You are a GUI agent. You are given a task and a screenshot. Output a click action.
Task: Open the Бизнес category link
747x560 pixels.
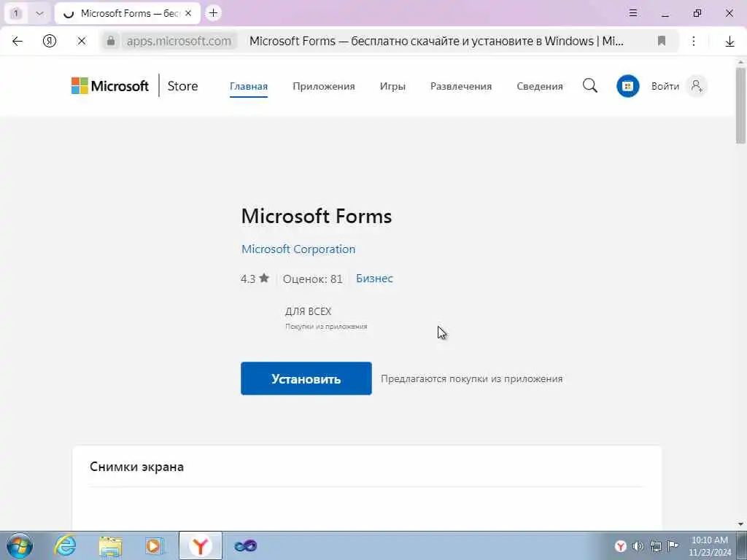coord(374,278)
